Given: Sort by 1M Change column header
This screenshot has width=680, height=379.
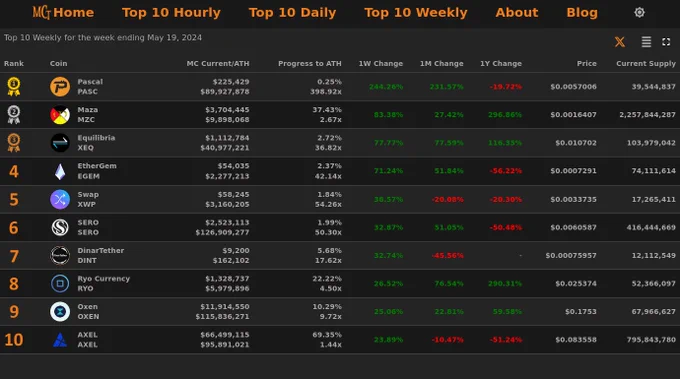Looking at the screenshot, I should [x=441, y=63].
